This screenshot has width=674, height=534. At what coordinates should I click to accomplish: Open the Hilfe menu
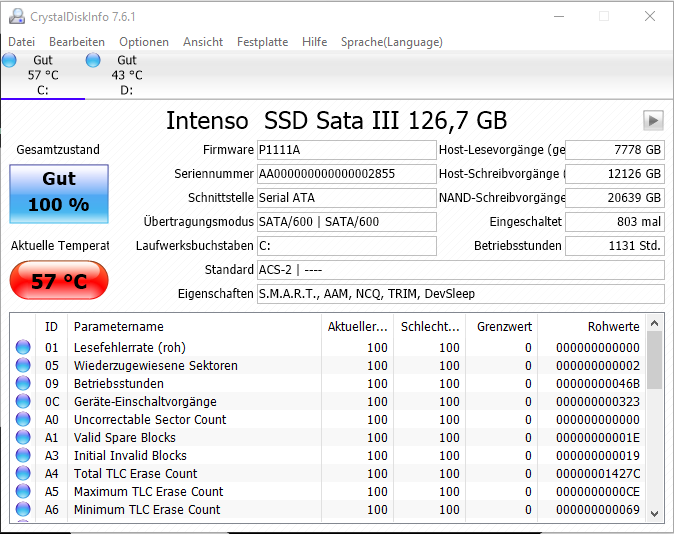315,42
